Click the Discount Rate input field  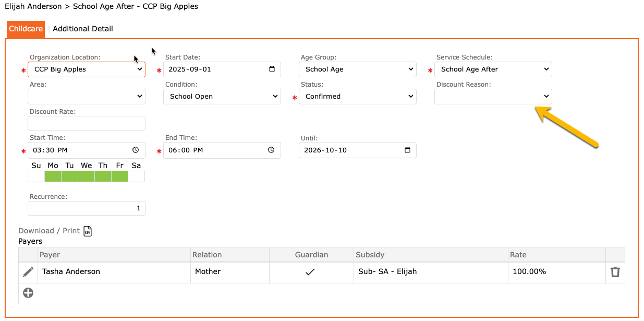pos(87,123)
